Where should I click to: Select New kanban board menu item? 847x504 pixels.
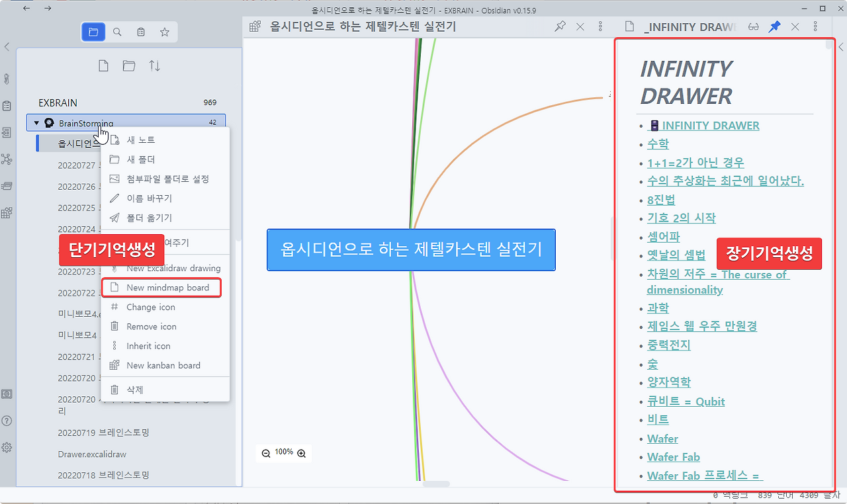click(165, 365)
